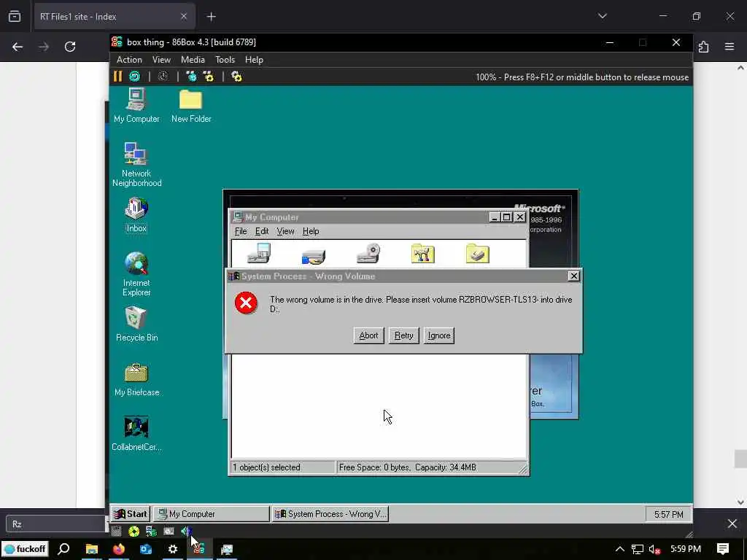This screenshot has height=560, width=747.
Task: Select the My Briefcase desktop icon
Action: 136,379
